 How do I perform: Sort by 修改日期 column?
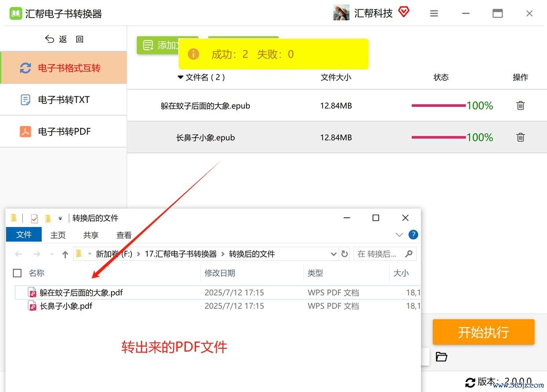219,273
